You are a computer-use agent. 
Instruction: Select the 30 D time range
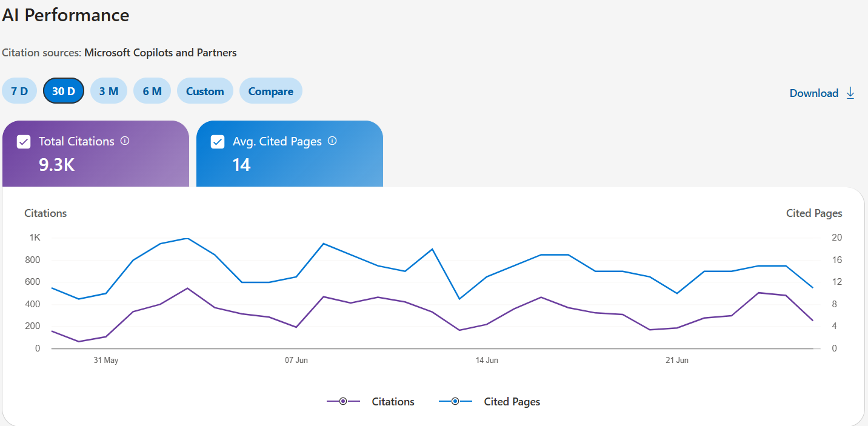pyautogui.click(x=64, y=91)
